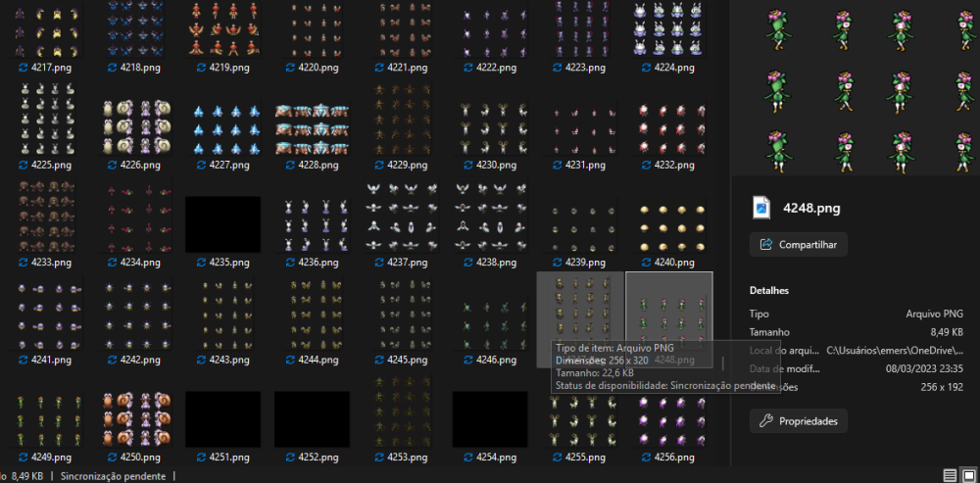Screen dimensions: 980x483
Task: Click the 4246.png file name
Action: click(x=496, y=360)
